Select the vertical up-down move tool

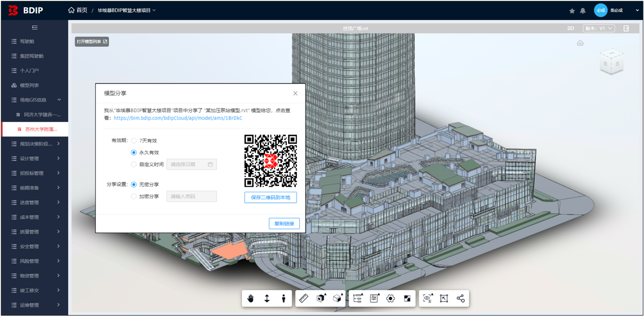coord(267,299)
